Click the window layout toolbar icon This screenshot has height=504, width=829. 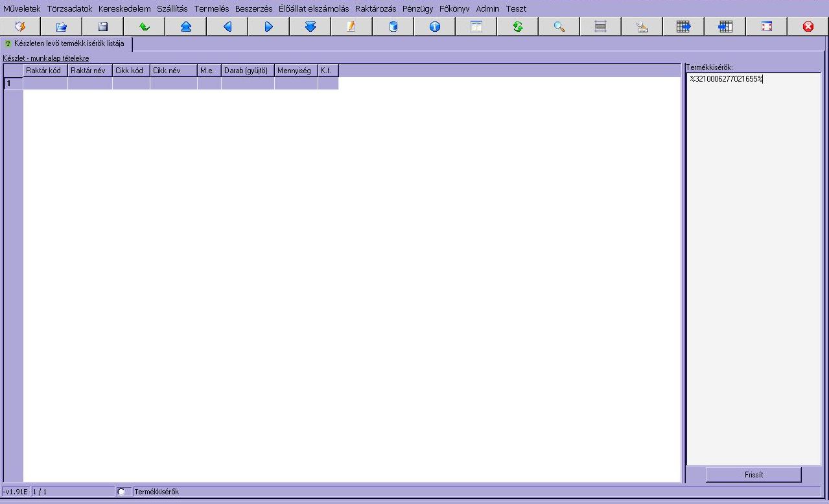click(x=476, y=27)
